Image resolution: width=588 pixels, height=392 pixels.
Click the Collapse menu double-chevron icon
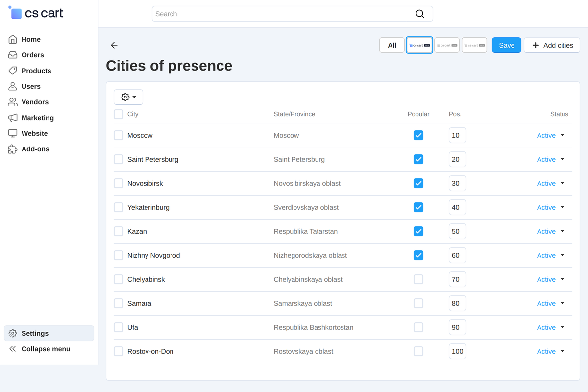pos(13,349)
